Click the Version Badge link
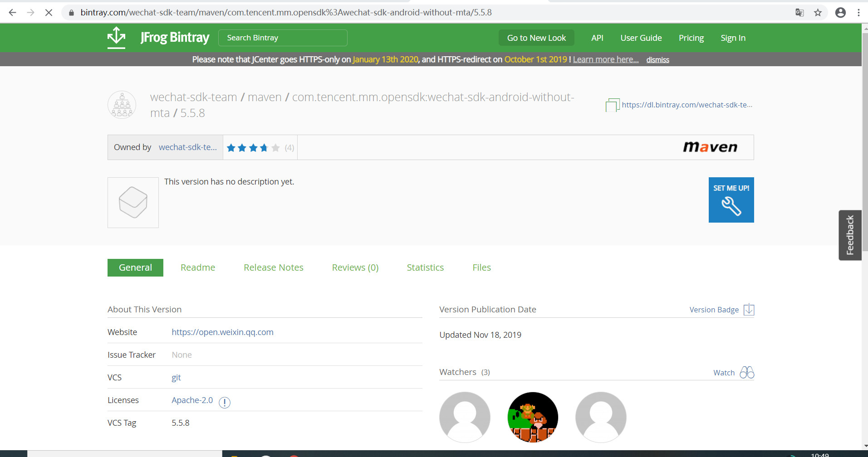868x457 pixels. [x=714, y=310]
